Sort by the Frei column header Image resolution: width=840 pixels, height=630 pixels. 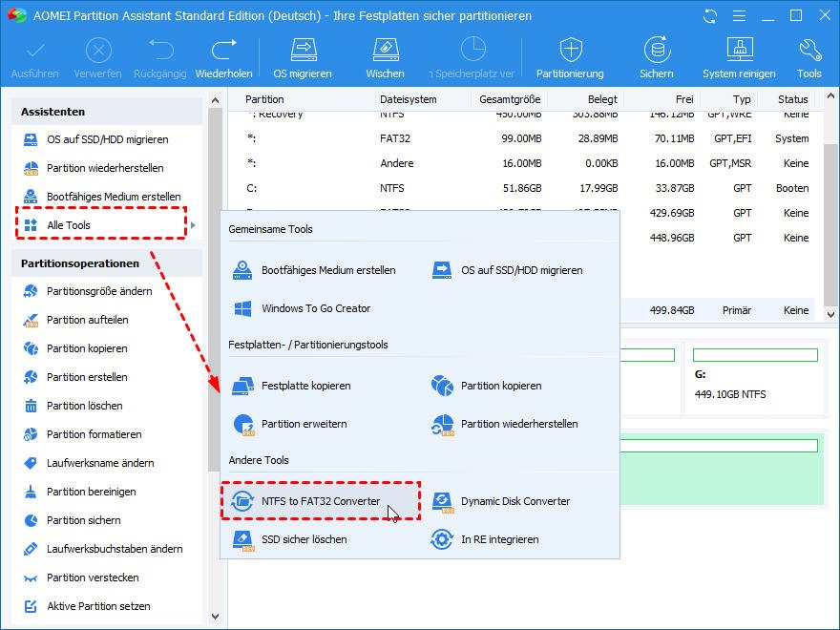coord(684,99)
